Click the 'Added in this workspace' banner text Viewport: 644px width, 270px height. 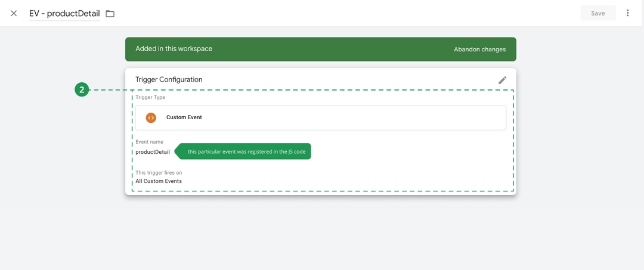click(x=174, y=49)
